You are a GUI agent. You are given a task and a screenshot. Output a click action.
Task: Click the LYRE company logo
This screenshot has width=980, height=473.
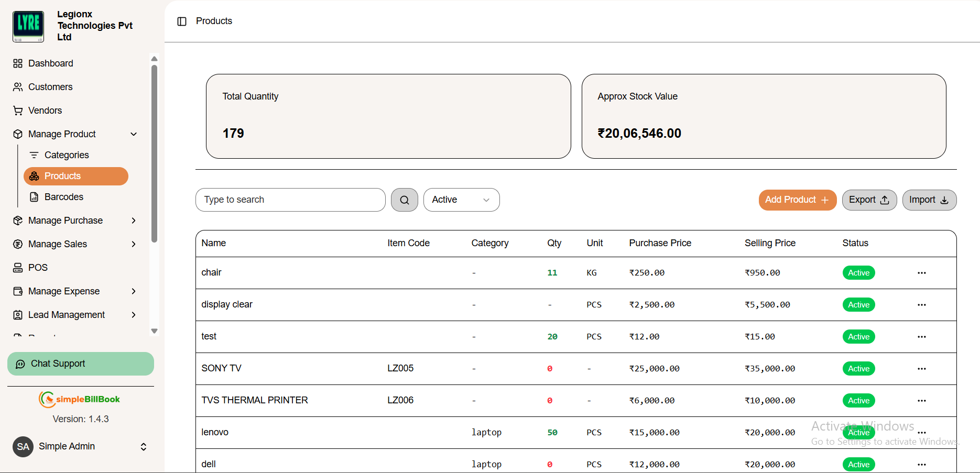[x=28, y=26]
